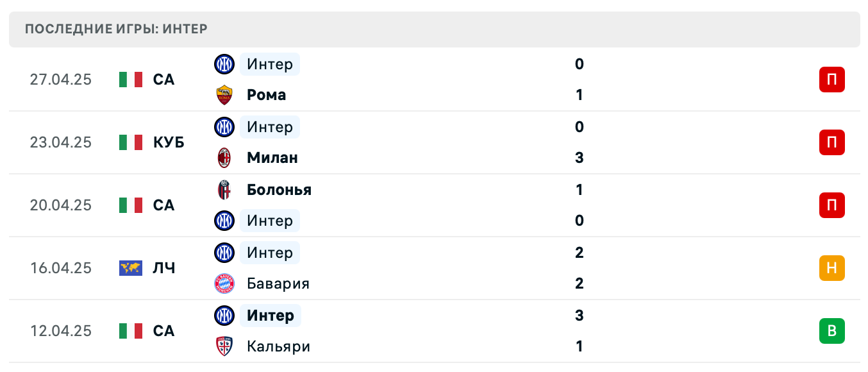Screen dimensions: 868x372
Task: Click the red П badge next to the Milan cup match
Action: tap(831, 142)
